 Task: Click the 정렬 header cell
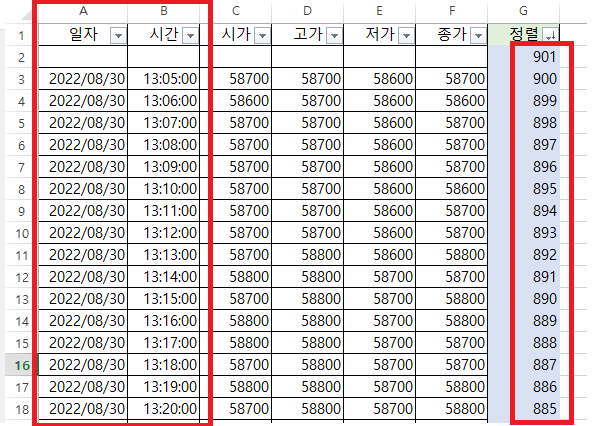tap(524, 35)
